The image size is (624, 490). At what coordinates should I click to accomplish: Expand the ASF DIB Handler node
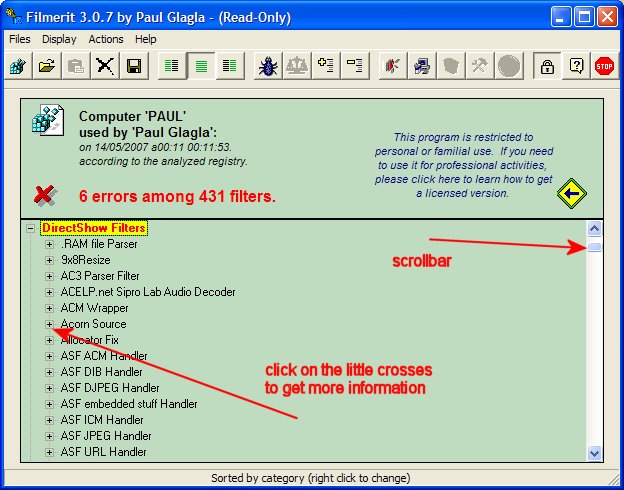click(49, 372)
